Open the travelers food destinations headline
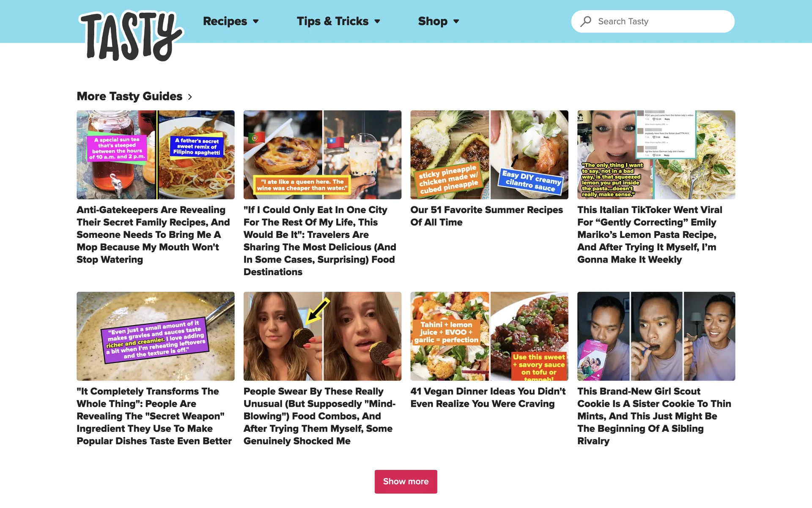The image size is (812, 508). (320, 241)
